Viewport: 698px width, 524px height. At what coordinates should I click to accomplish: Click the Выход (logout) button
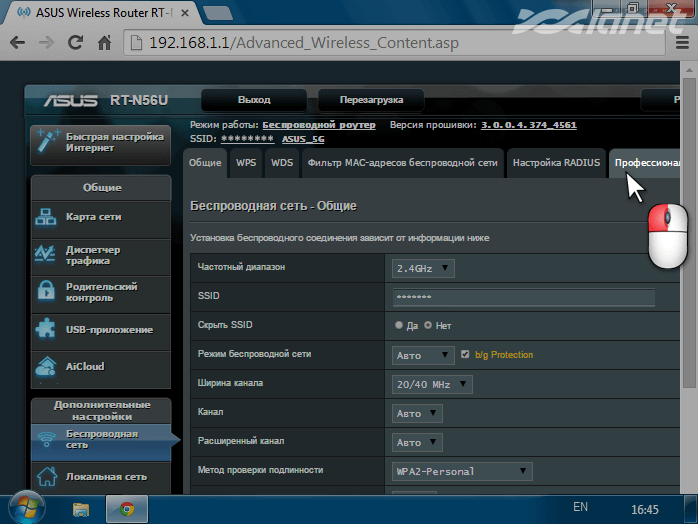(x=254, y=100)
